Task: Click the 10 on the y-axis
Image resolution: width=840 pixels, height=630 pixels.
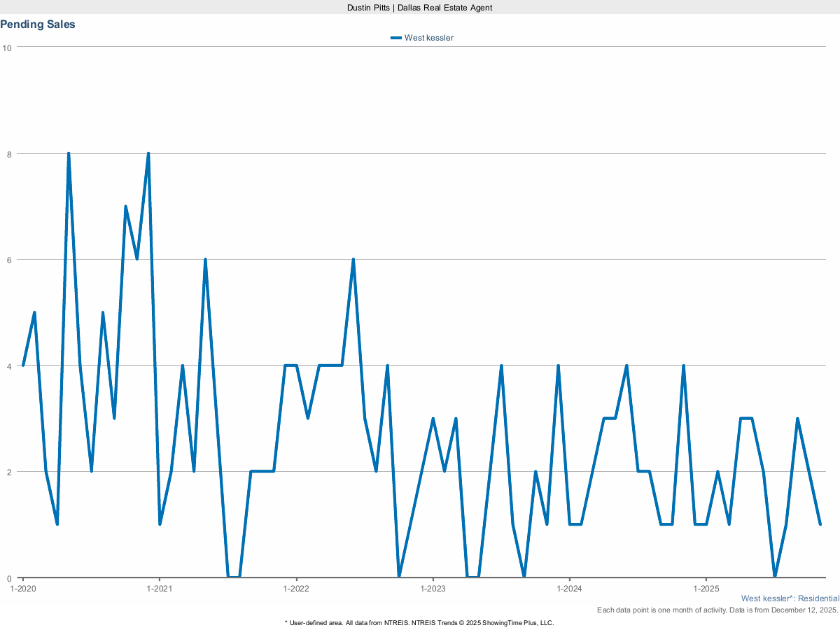Action: pyautogui.click(x=7, y=48)
